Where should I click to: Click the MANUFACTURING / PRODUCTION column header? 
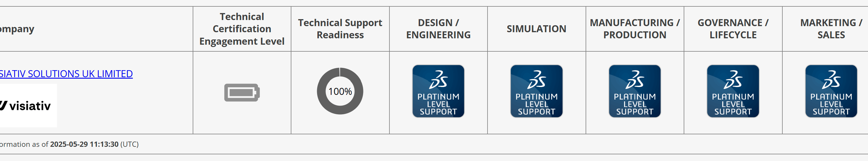[x=635, y=29]
